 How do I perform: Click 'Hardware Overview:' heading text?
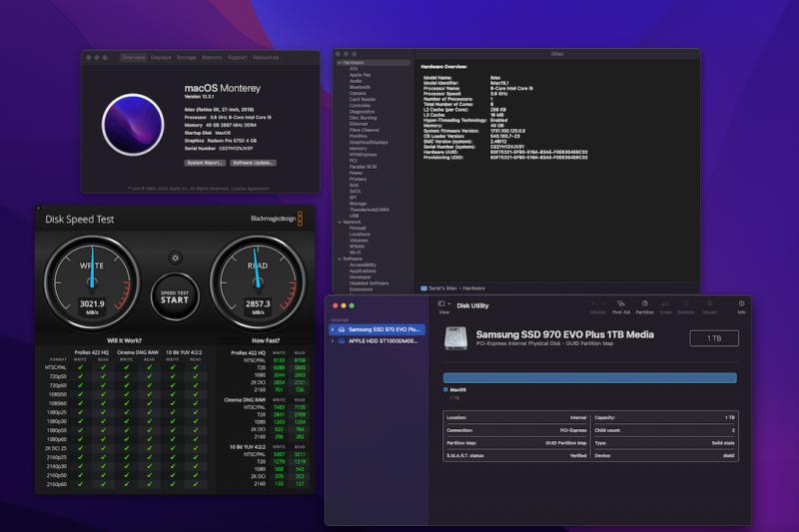point(443,67)
